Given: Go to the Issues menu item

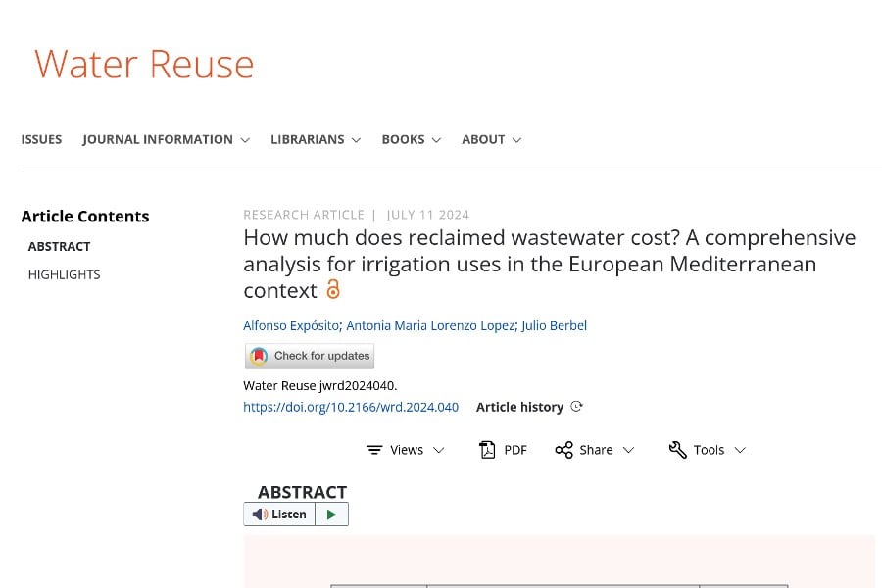Looking at the screenshot, I should pyautogui.click(x=41, y=139).
